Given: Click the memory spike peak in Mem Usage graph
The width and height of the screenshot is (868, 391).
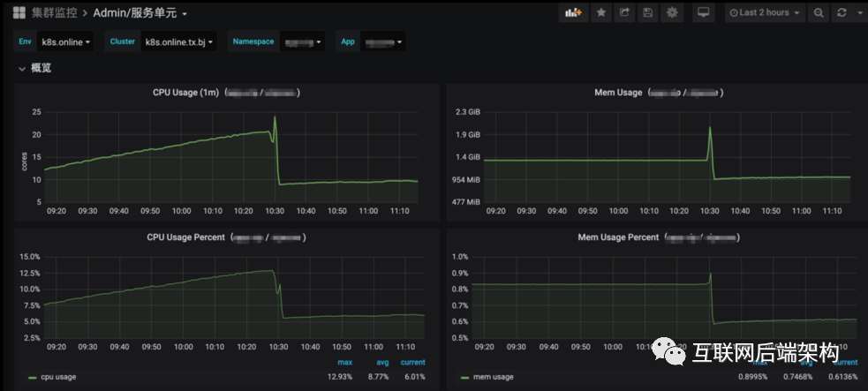Looking at the screenshot, I should [710, 128].
